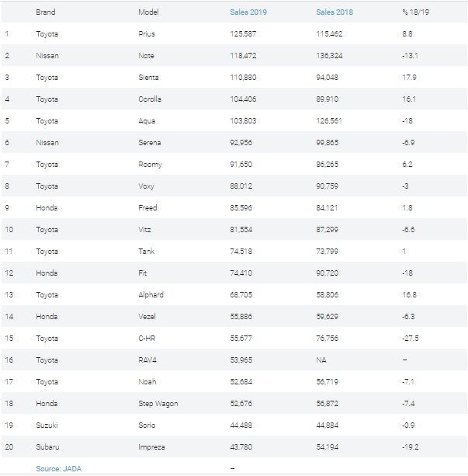This screenshot has width=468, height=476.
Task: Open the Source: JADA link
Action: pyautogui.click(x=58, y=468)
